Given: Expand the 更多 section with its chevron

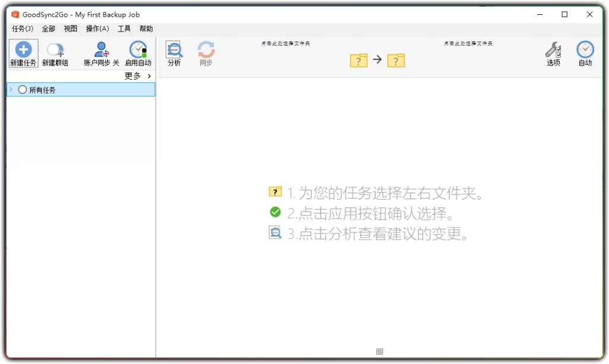Looking at the screenshot, I should (149, 76).
